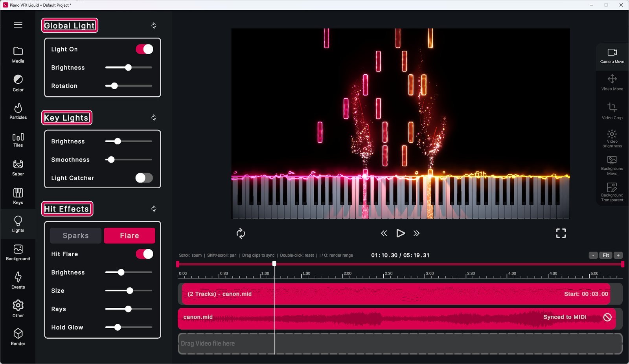
Task: Adjust the Smoothness slider
Action: pyautogui.click(x=129, y=160)
